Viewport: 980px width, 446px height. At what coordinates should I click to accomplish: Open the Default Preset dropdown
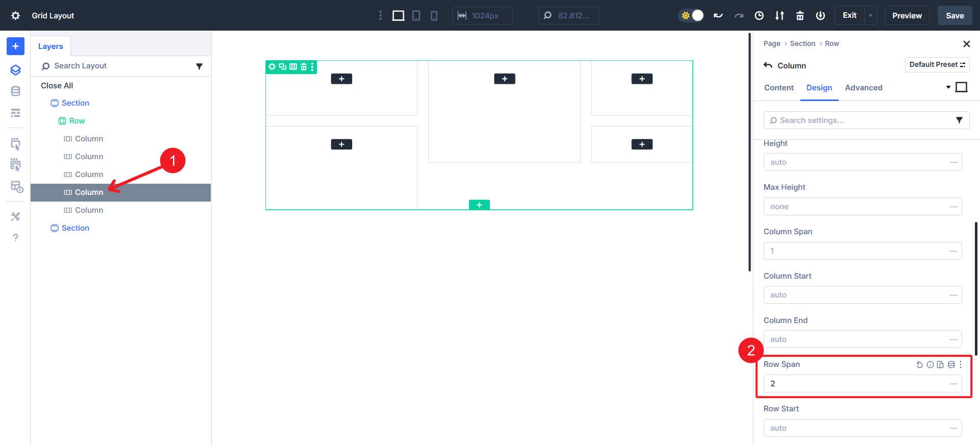point(937,65)
